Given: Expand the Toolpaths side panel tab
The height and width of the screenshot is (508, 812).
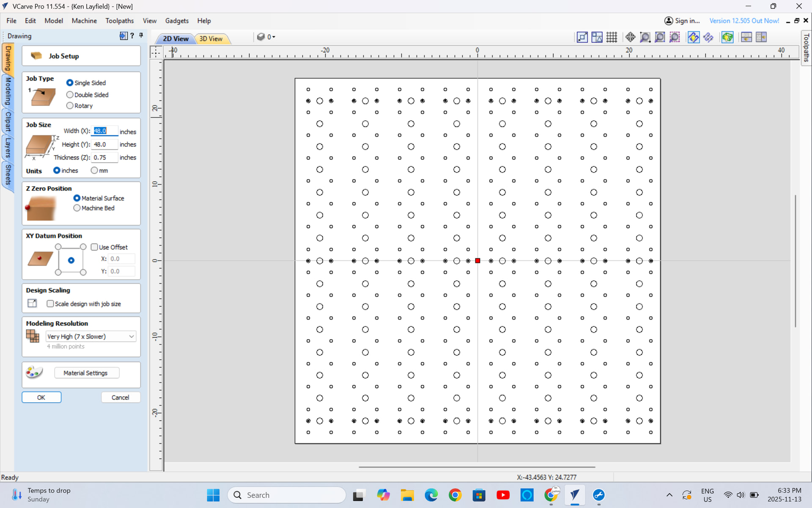Looking at the screenshot, I should (x=806, y=47).
